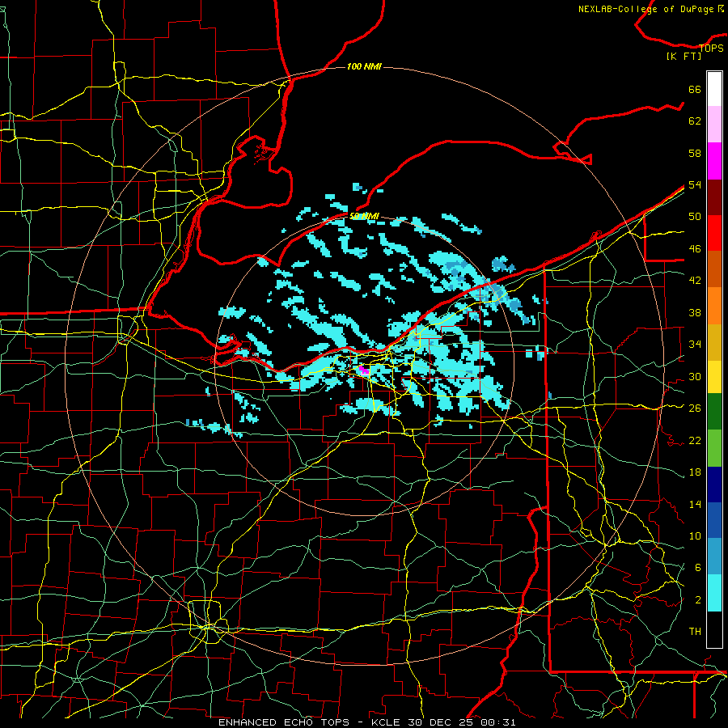Click the legend value 2
728x728 pixels.
698,600
